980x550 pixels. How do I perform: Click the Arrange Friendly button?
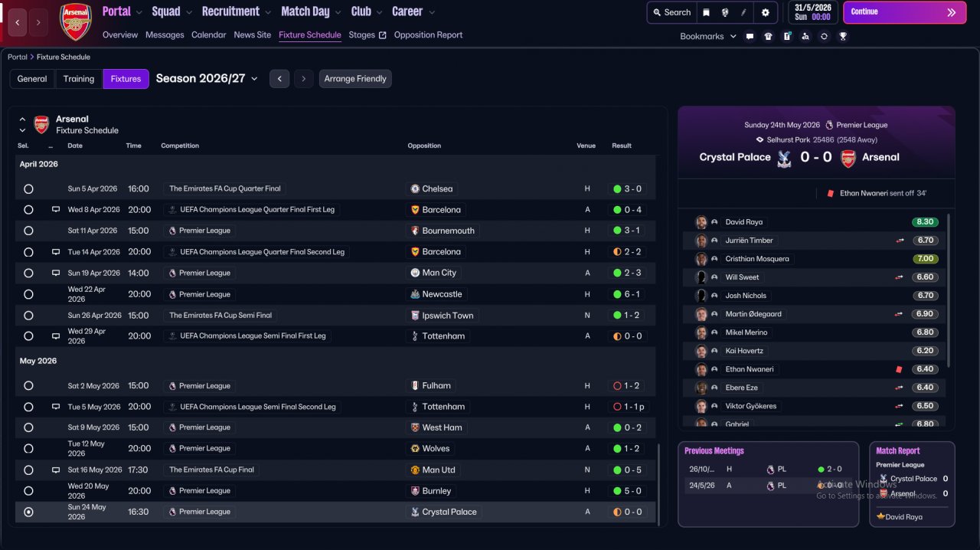pyautogui.click(x=355, y=79)
